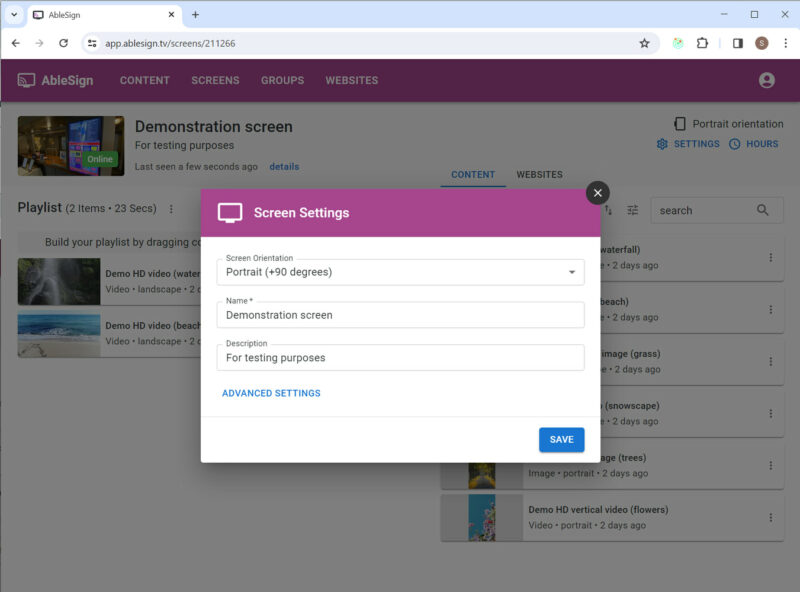800x592 pixels.
Task: Open SCREENS in the navigation bar
Action: point(215,80)
